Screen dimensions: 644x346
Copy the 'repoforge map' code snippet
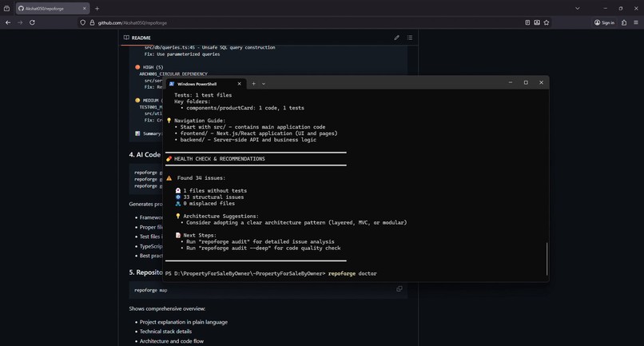[400, 289]
